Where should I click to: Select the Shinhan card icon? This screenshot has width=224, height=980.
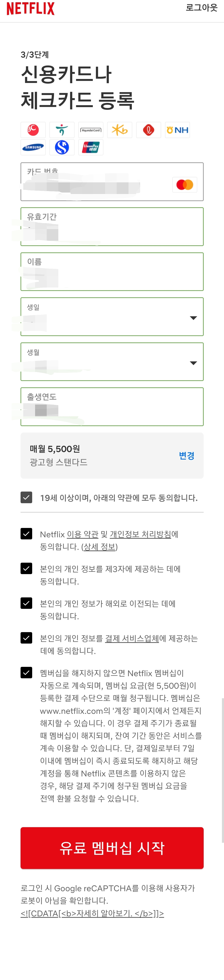pos(62,147)
